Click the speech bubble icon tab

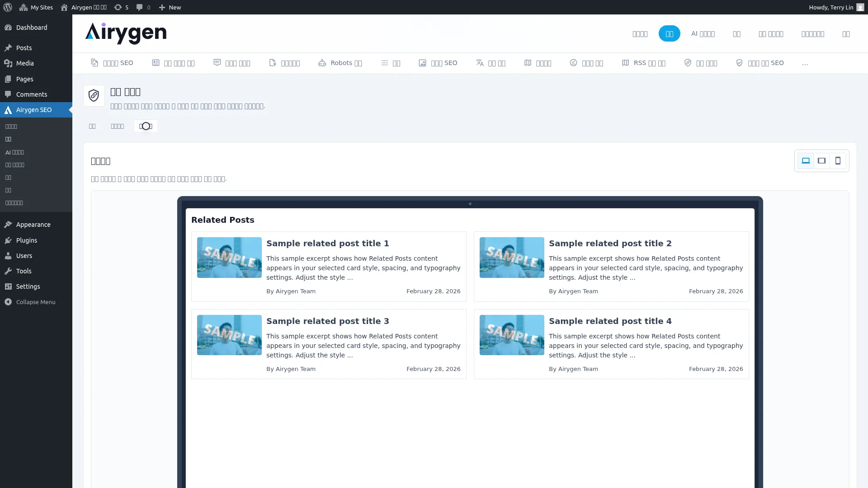point(231,63)
